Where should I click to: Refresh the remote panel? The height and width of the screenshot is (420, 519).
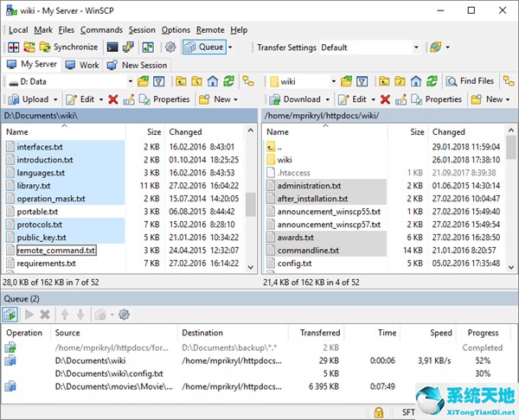(x=432, y=81)
